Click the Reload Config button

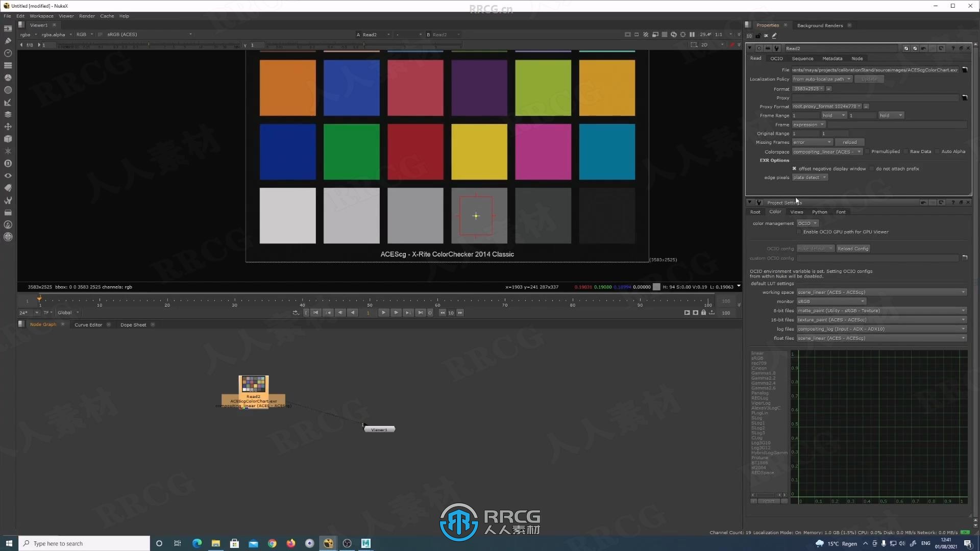pyautogui.click(x=853, y=248)
